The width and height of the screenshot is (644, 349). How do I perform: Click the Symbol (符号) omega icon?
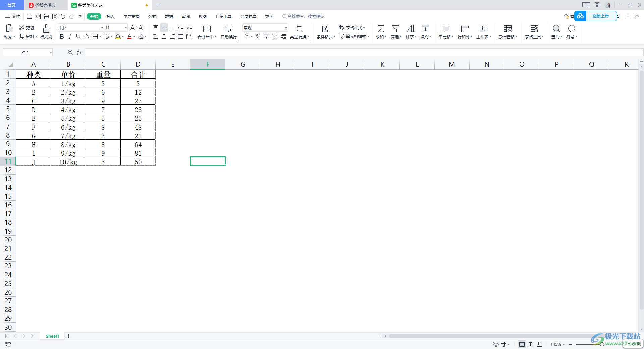(572, 29)
